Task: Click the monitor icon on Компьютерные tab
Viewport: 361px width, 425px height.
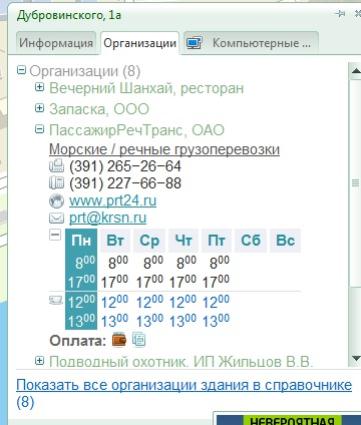Action: click(x=194, y=43)
